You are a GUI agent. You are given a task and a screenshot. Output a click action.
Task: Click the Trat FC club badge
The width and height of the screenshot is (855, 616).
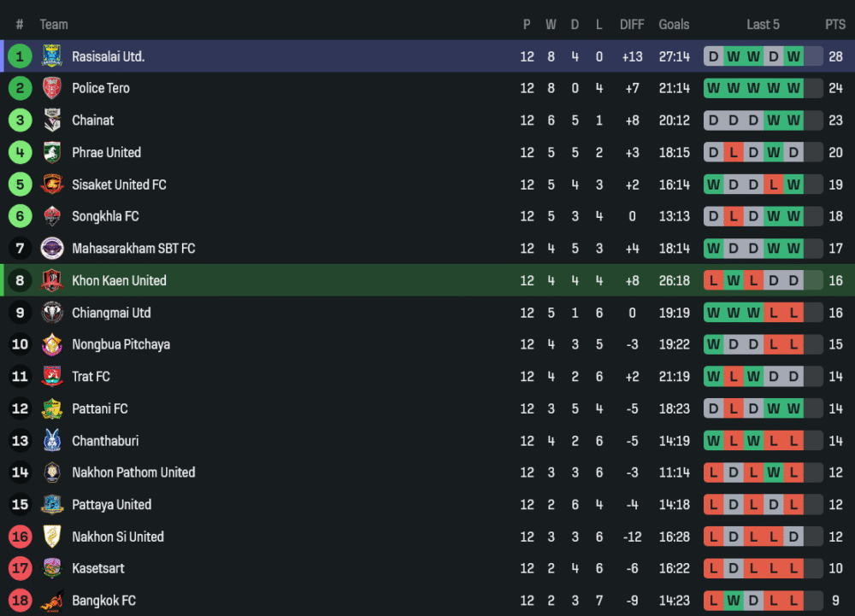[x=52, y=377]
